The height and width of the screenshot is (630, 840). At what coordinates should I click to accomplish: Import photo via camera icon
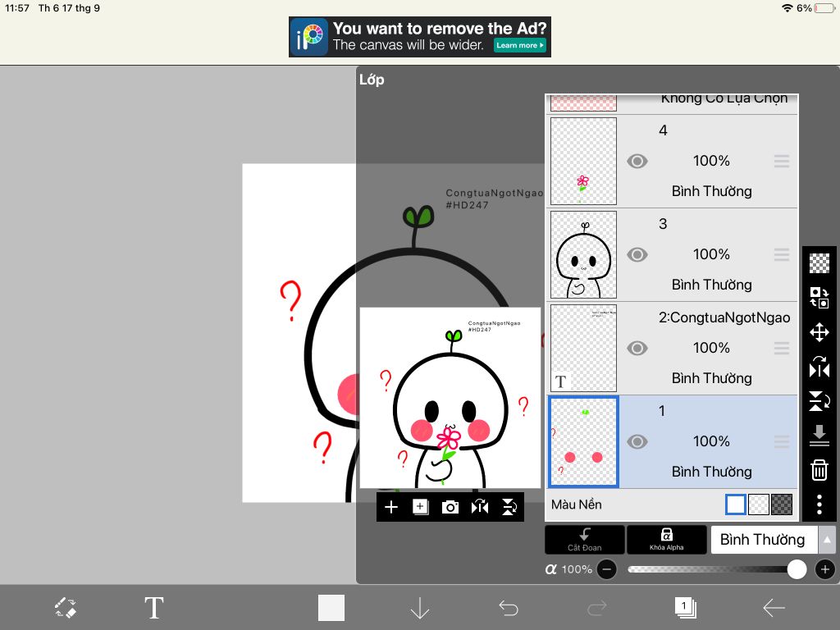click(450, 507)
